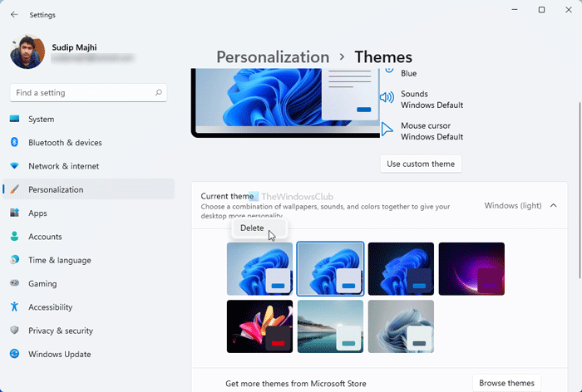The width and height of the screenshot is (582, 392).
Task: Click the Accessibility figure icon
Action: click(14, 306)
